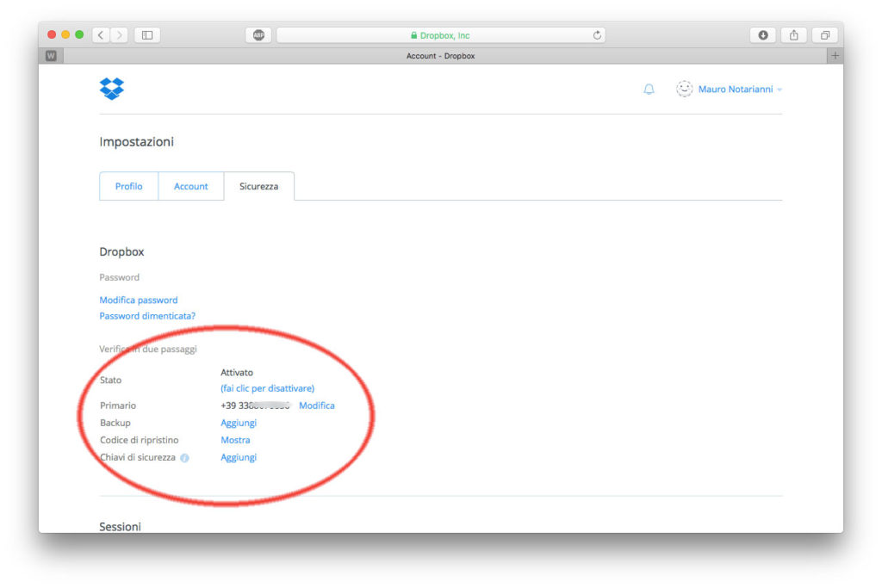This screenshot has height=588, width=882.
Task: Switch to the Profilo tab
Action: click(128, 186)
